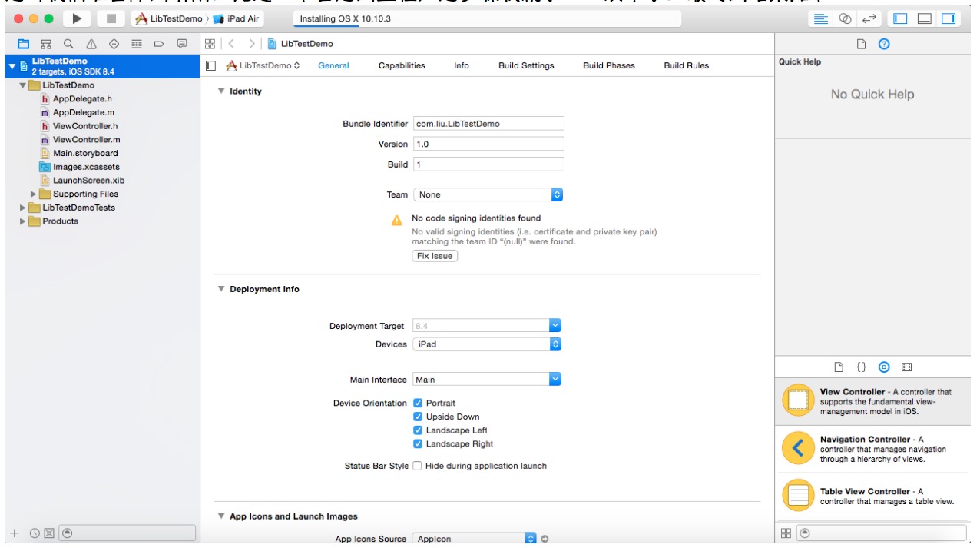Collapse the Deployment Info section
This screenshot has width=980, height=548.
coord(221,289)
